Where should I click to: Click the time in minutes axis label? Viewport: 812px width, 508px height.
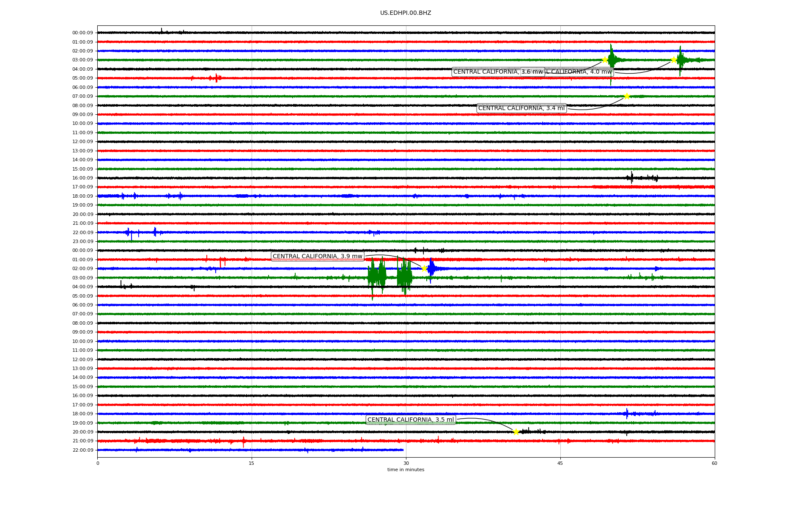pyautogui.click(x=406, y=470)
